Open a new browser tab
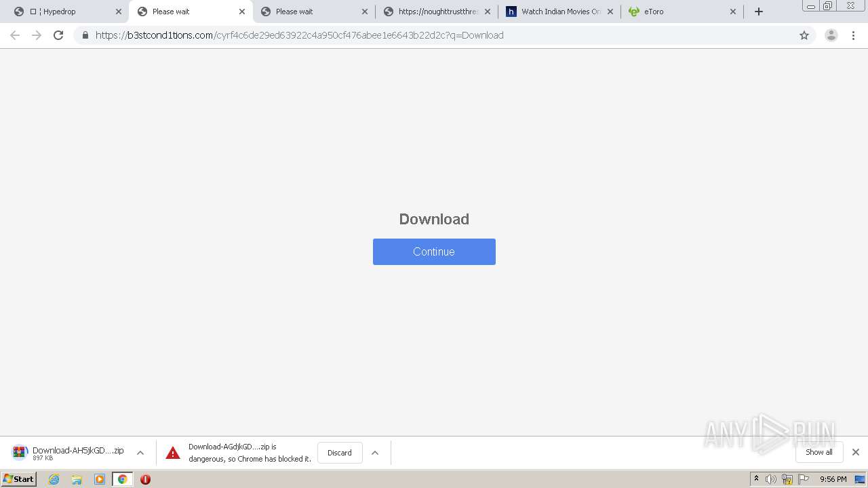This screenshot has width=868, height=488. click(759, 12)
